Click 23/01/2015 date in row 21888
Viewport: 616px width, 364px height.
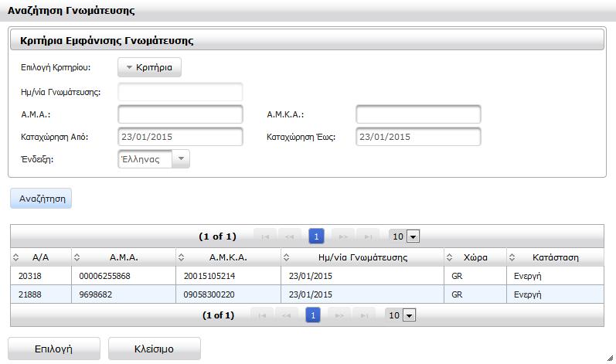[x=311, y=294]
